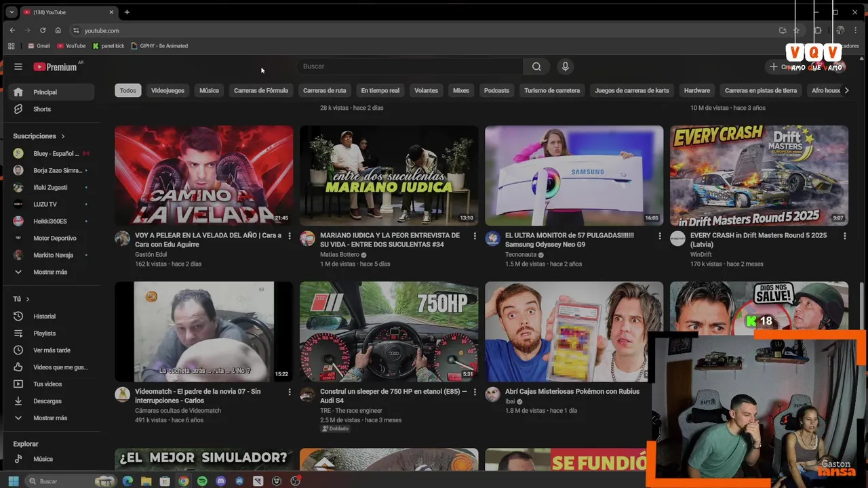Select Juegos de carreras de karts chip
Screen dimensions: 868x488
[632, 90]
